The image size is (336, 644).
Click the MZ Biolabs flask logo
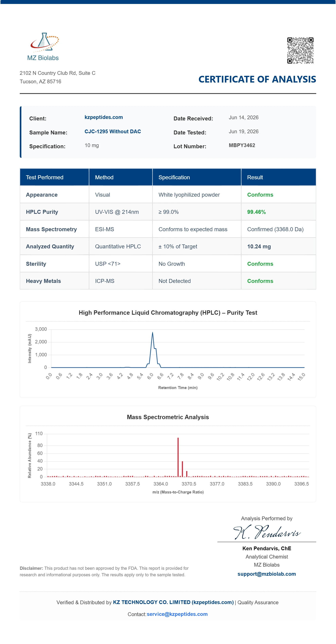(43, 47)
